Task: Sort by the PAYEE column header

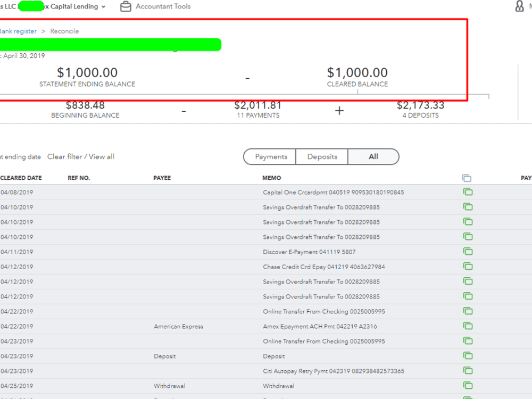Action: pyautogui.click(x=162, y=178)
